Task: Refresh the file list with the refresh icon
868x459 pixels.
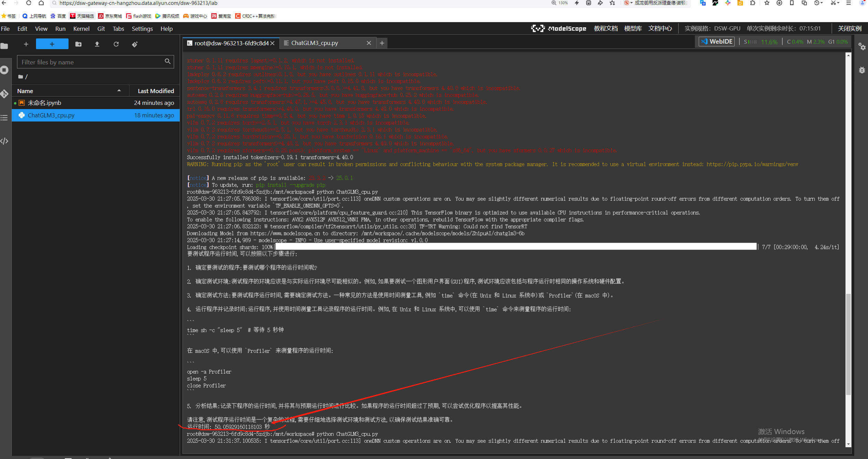Action: pos(116,44)
